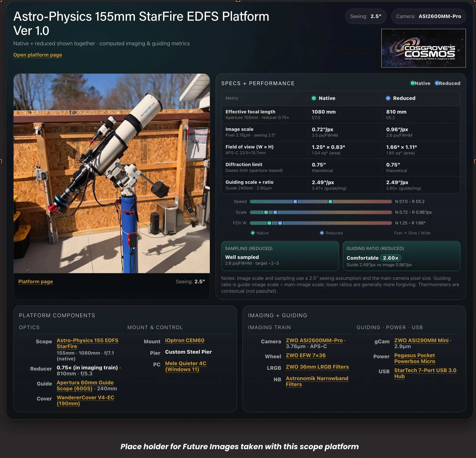Toggle the Native legend in Specs + Performance
The width and height of the screenshot is (476, 458).
click(x=420, y=83)
